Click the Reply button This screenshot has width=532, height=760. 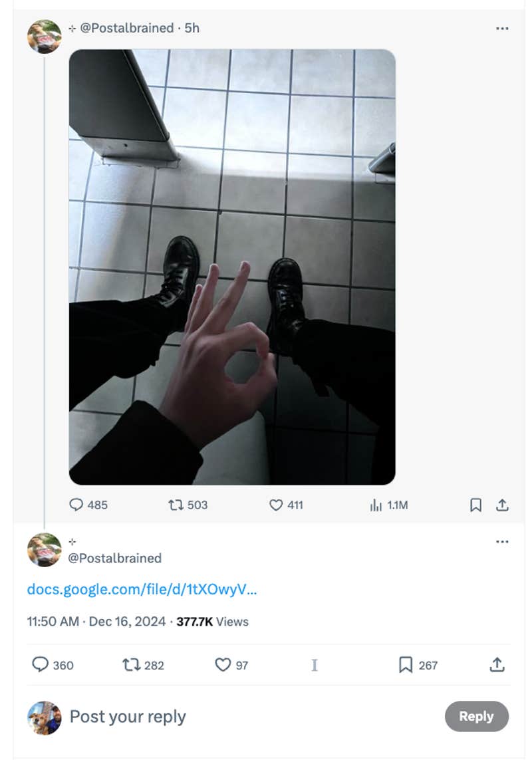click(x=476, y=717)
